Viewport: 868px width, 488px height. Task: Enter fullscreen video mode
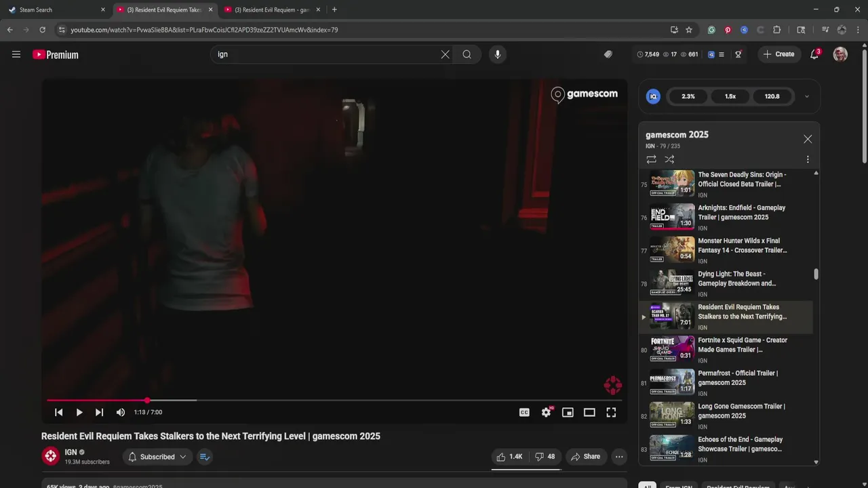(611, 412)
